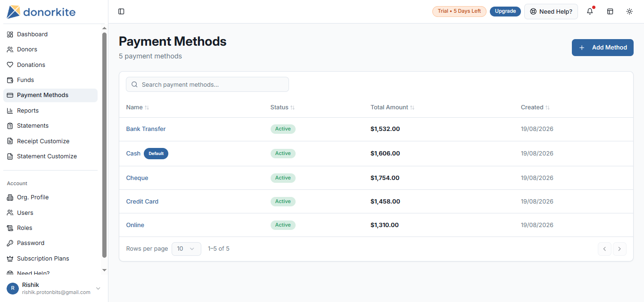Screen dimensions: 644x302
Task: Click the Upgrade button
Action: click(505, 11)
